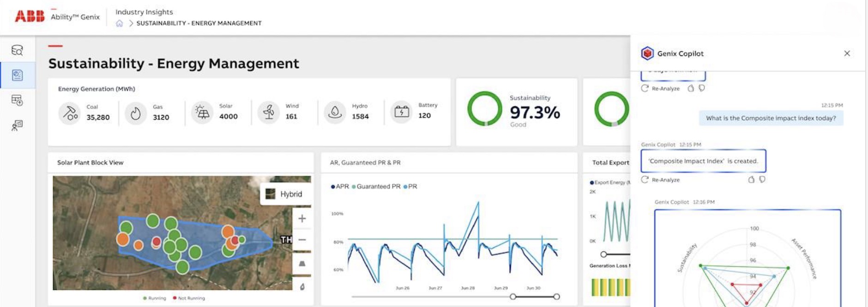Click the Solar panel icon
Viewport: 868px width, 307px height.
[202, 112]
